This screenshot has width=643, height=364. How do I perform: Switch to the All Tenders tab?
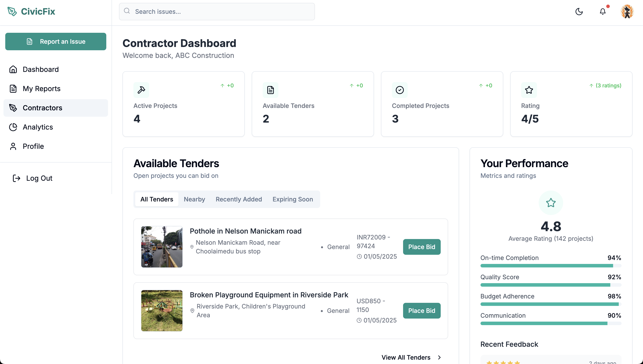pyautogui.click(x=157, y=199)
